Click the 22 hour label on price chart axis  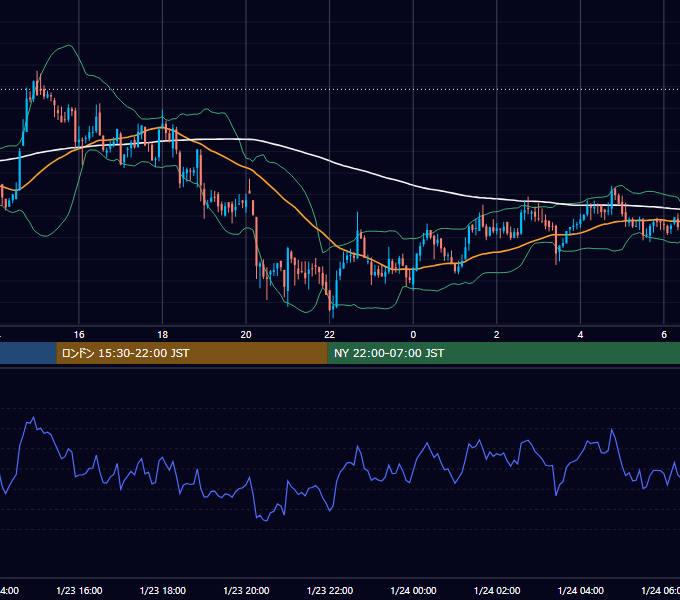coord(330,335)
